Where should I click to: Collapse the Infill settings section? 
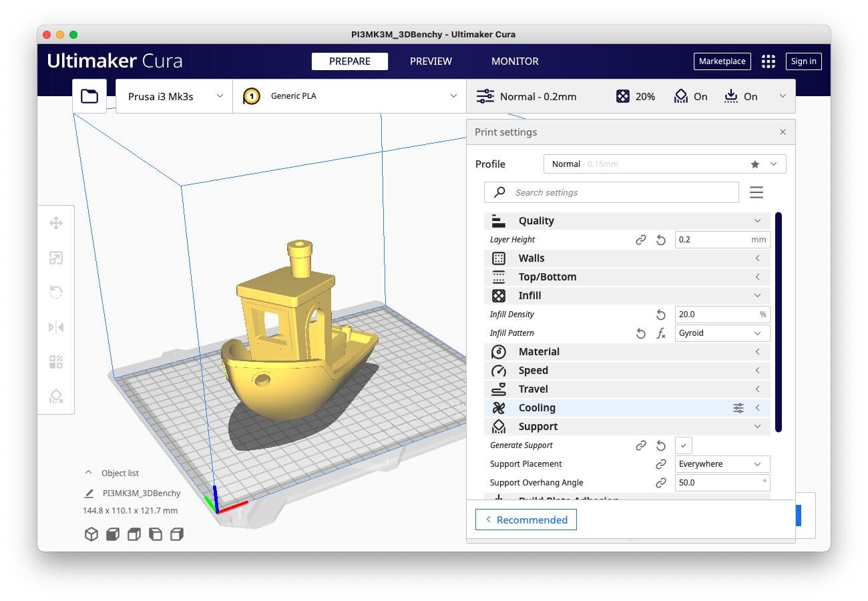point(627,296)
